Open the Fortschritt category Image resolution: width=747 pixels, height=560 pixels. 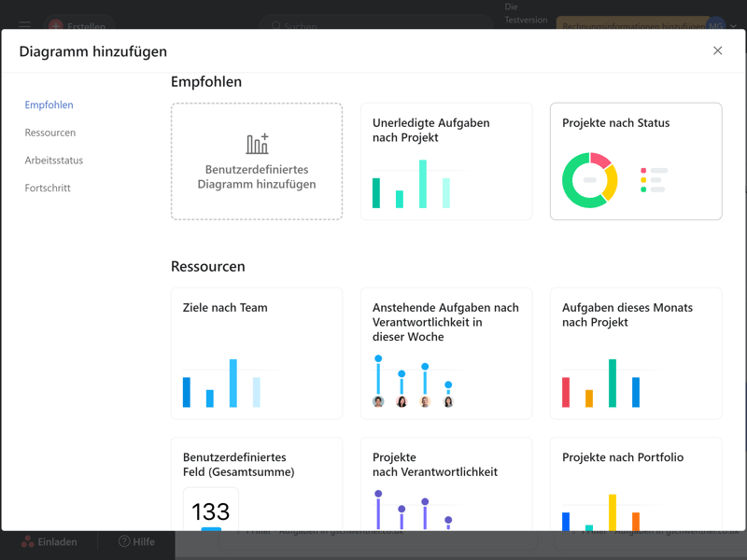click(48, 188)
